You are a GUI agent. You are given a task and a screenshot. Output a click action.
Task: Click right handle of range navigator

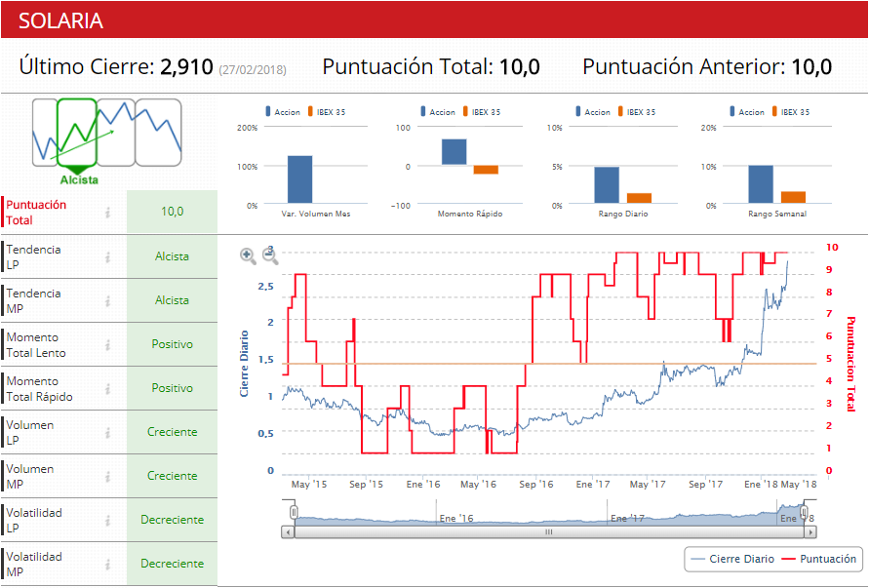804,512
